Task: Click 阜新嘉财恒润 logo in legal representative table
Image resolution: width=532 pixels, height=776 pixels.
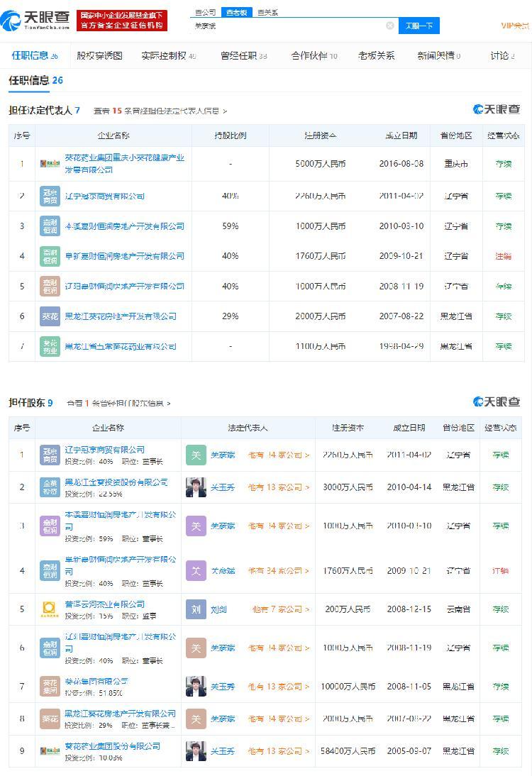Action: [50, 256]
